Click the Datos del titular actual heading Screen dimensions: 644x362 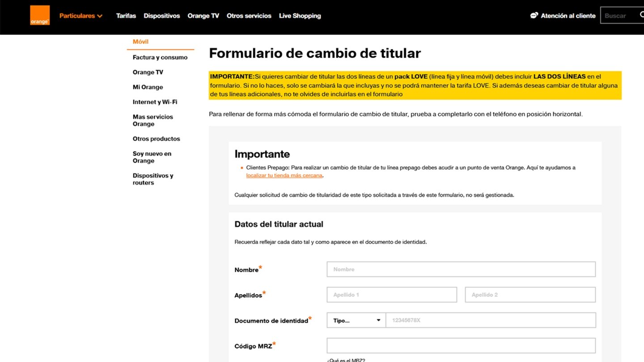point(279,224)
